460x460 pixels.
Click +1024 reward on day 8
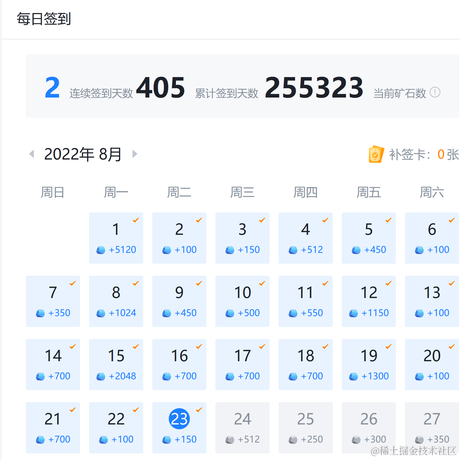(x=122, y=313)
